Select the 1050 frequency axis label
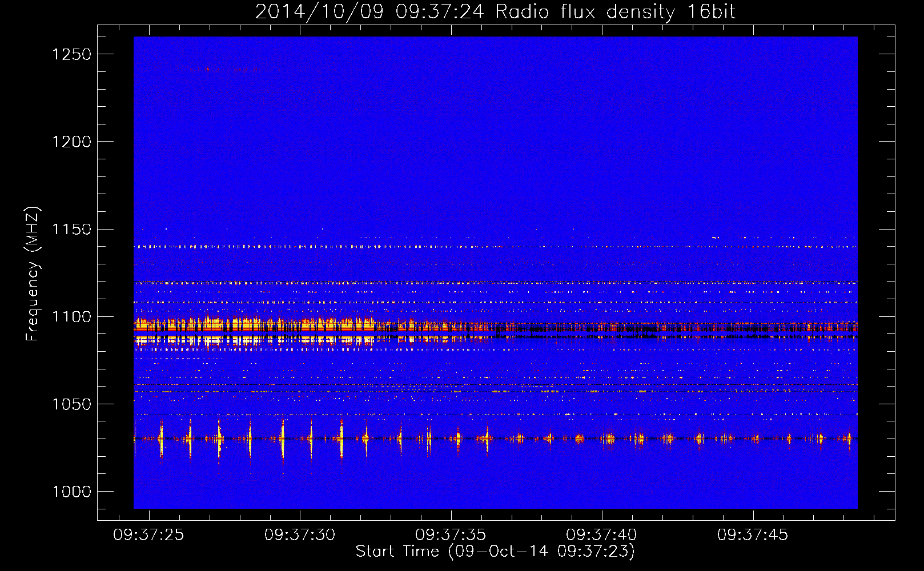Screen dimensions: 924x571 pos(71,404)
